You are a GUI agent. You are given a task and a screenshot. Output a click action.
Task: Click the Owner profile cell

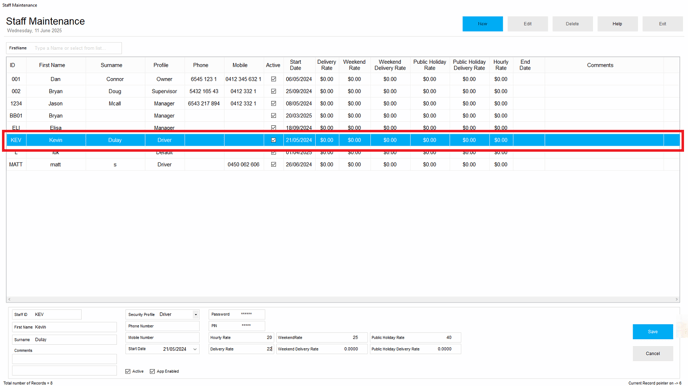point(165,79)
